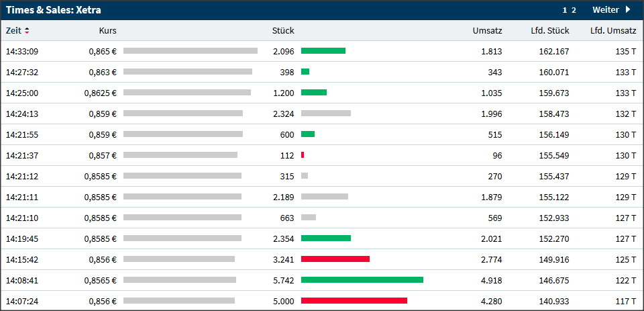Screen dimensions: 644x311
Task: Click the red volume bar for 14:15:42
Action: 335,259
